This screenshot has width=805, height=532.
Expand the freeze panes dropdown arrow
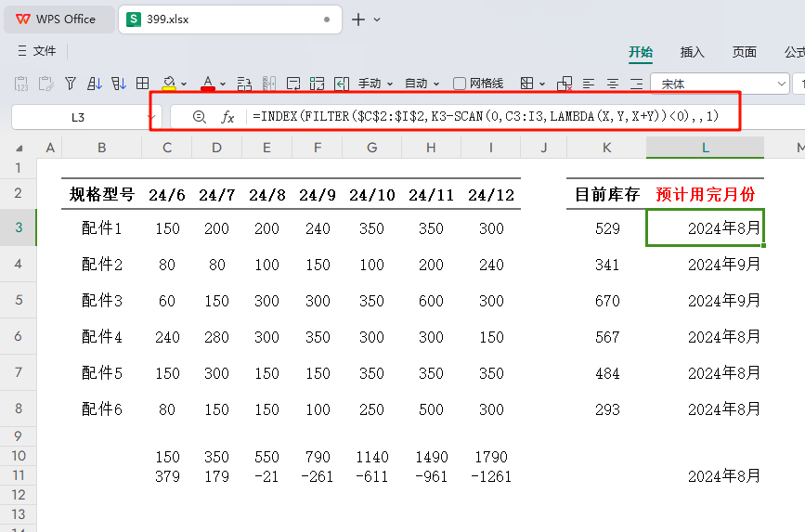[x=541, y=84]
